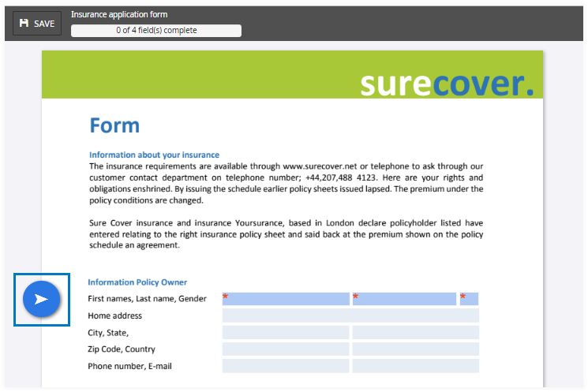The image size is (588, 392).
Task: Click the Insurance application form title
Action: 119,14
